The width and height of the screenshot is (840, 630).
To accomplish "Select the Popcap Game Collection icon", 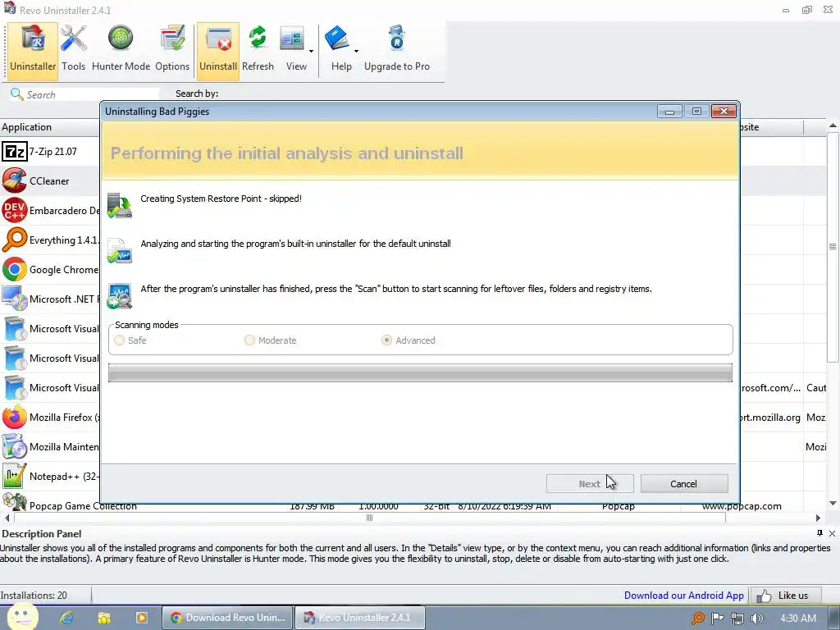I will pyautogui.click(x=15, y=503).
